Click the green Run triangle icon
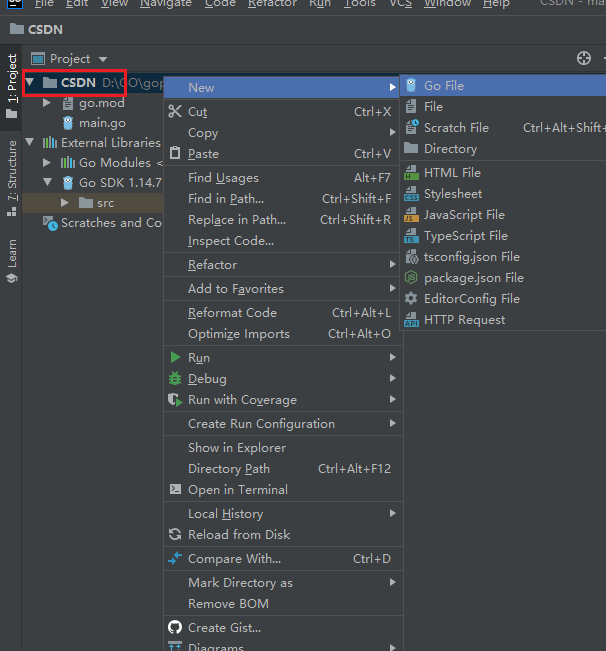Screen dimensions: 606x651 [x=175, y=357]
